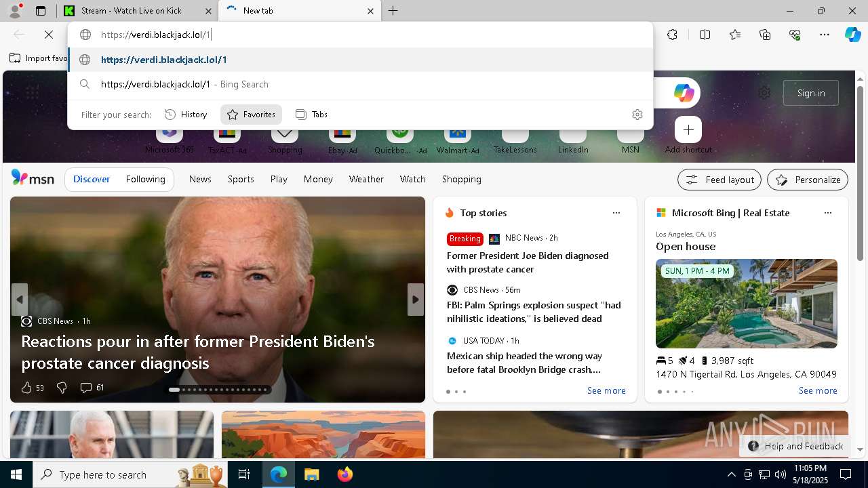Switch to the Discover tab
The image size is (868, 488).
click(x=92, y=179)
